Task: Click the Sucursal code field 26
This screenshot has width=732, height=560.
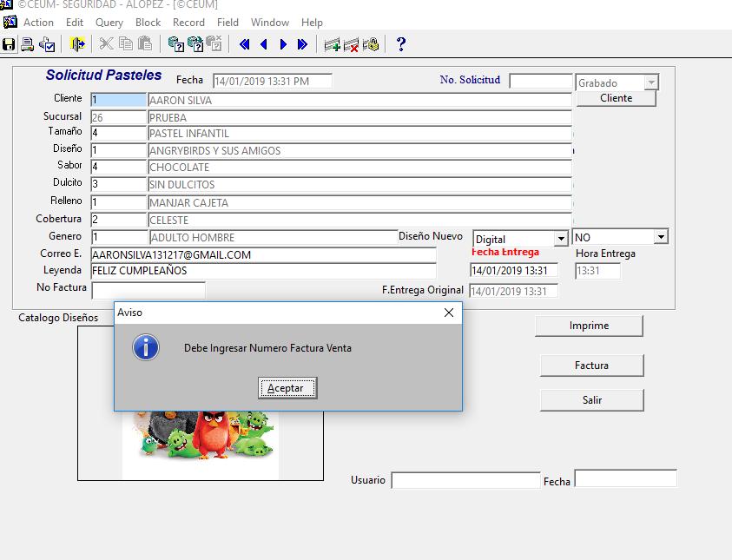Action: [119, 117]
